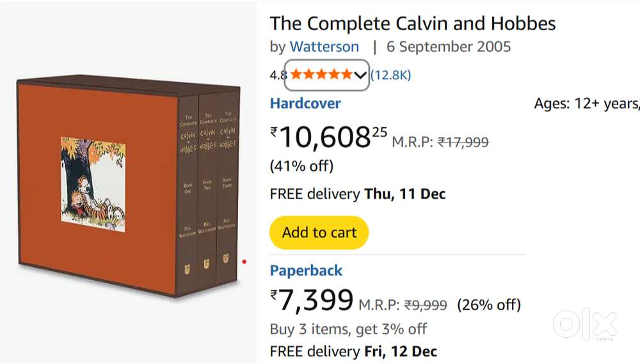The image size is (640, 364).
Task: Open the 12.8K ratings link
Action: tap(390, 75)
